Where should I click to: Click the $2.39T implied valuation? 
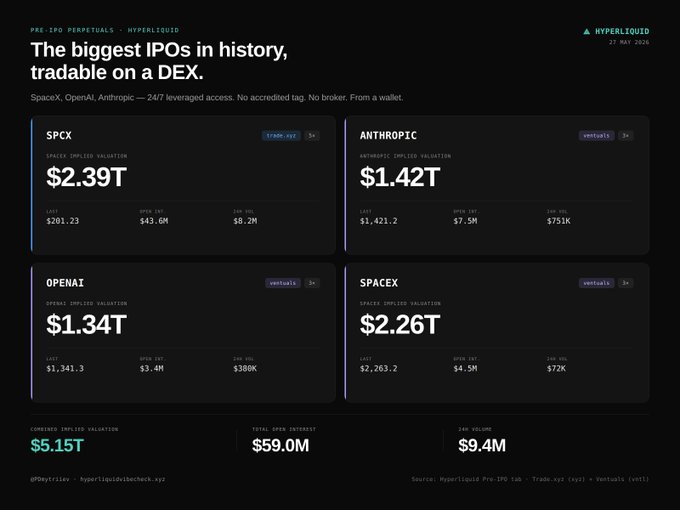(86, 177)
